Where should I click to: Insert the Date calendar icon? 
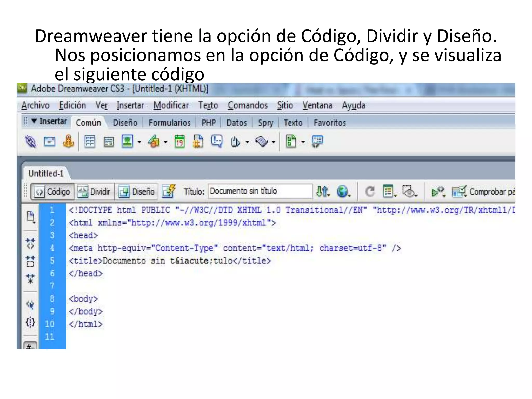(179, 142)
